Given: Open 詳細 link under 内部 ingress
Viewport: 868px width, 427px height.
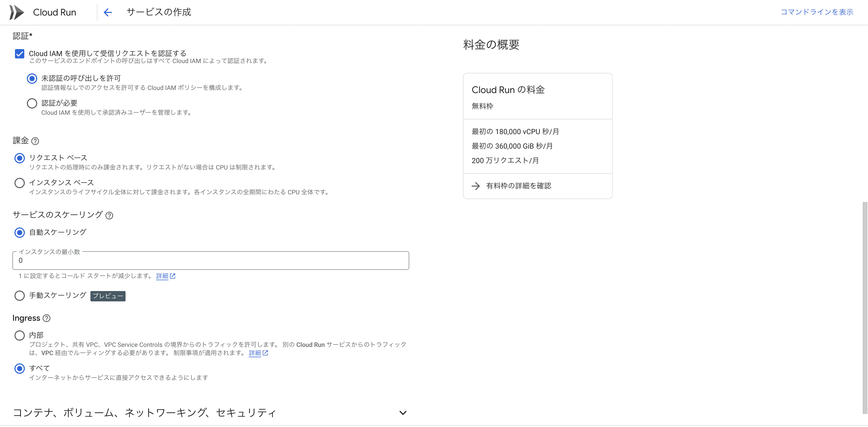Looking at the screenshot, I should [x=255, y=353].
